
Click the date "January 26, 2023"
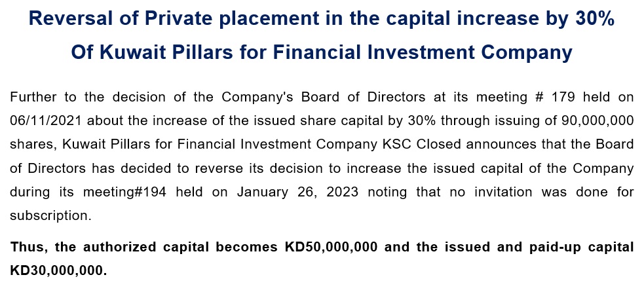coord(297,192)
